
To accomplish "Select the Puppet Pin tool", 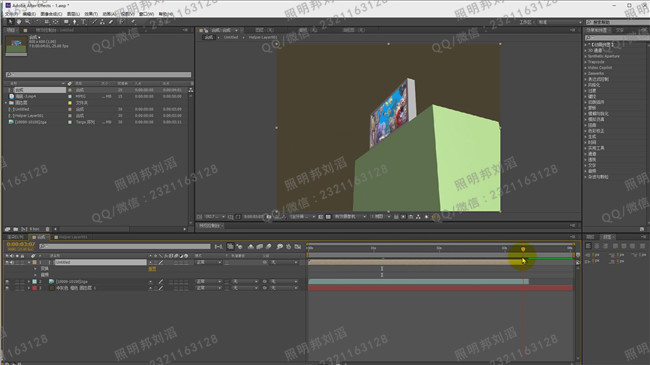I will 133,22.
